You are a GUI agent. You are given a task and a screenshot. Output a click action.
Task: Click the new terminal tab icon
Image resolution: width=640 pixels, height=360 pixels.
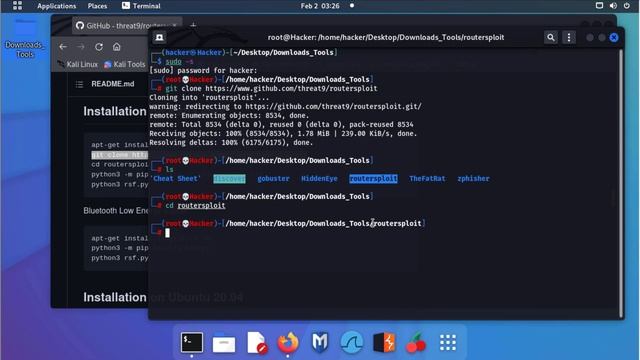click(159, 38)
